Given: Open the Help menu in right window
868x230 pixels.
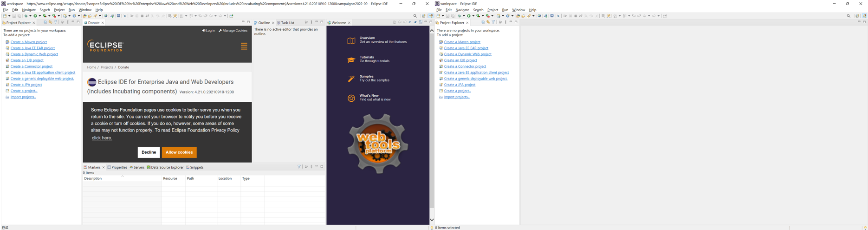Looking at the screenshot, I should coord(532,10).
